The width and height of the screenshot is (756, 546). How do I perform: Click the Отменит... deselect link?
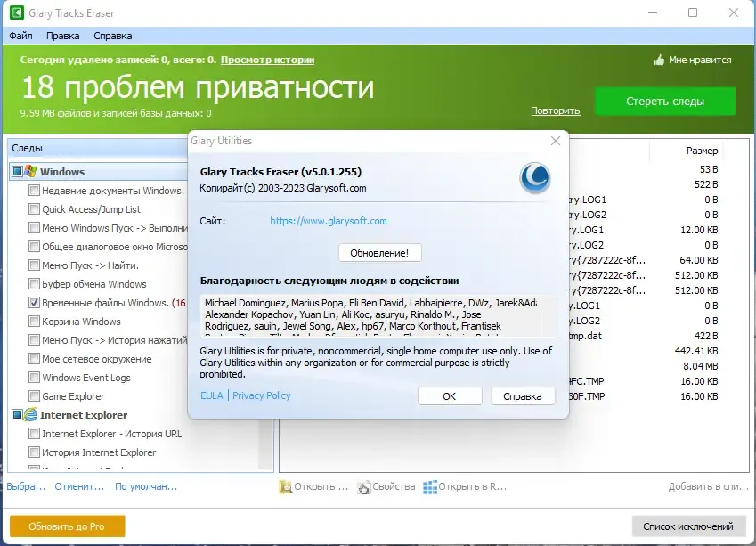click(x=79, y=486)
